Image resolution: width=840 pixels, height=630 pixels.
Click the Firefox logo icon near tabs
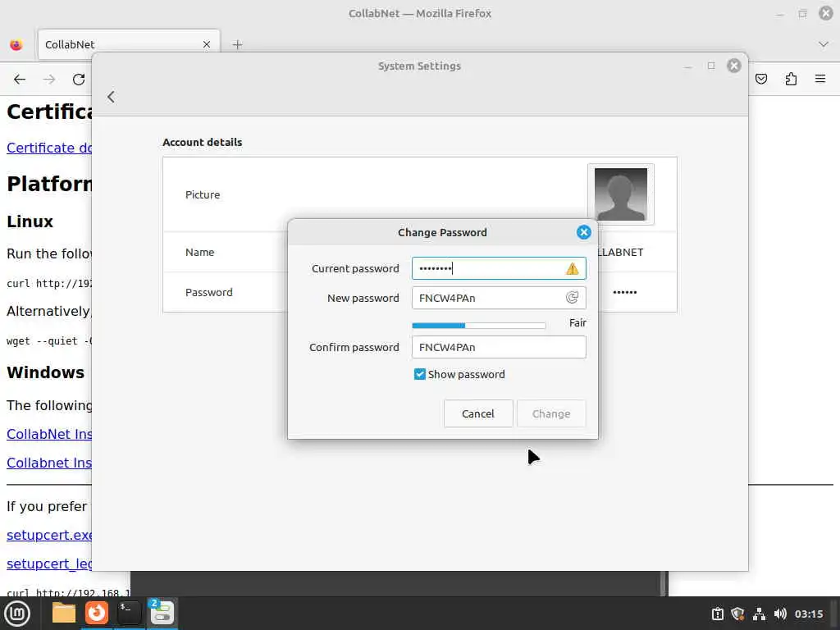(16, 44)
